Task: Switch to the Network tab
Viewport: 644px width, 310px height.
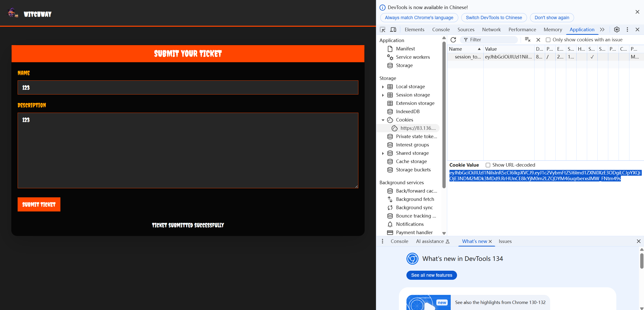Action: pos(491,30)
